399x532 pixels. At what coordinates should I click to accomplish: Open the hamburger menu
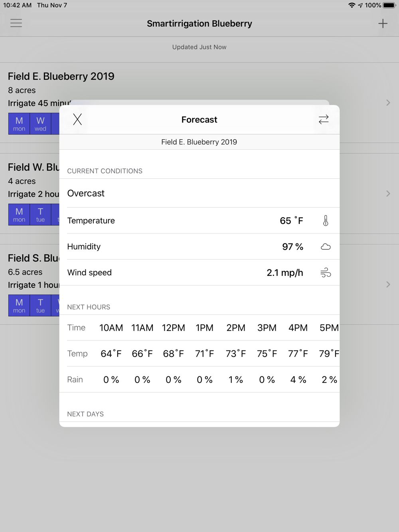pyautogui.click(x=16, y=23)
